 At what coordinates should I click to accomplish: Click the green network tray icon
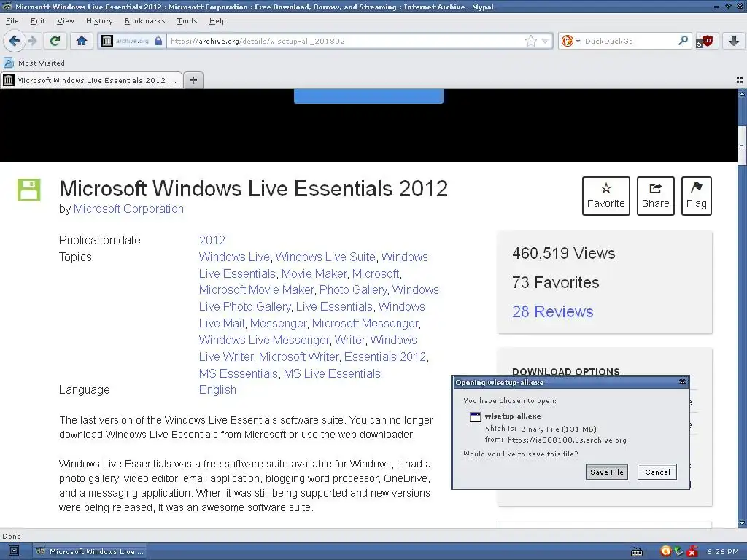[679, 551]
